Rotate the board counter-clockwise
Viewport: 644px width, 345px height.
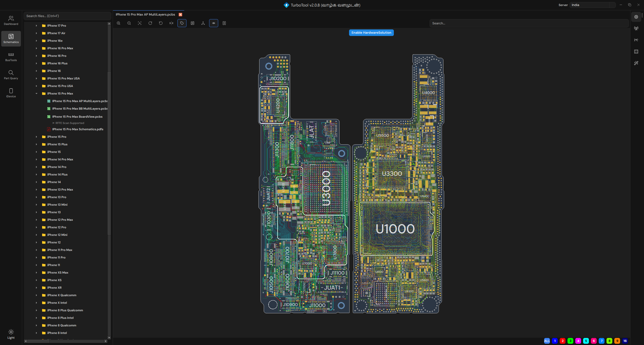(161, 23)
